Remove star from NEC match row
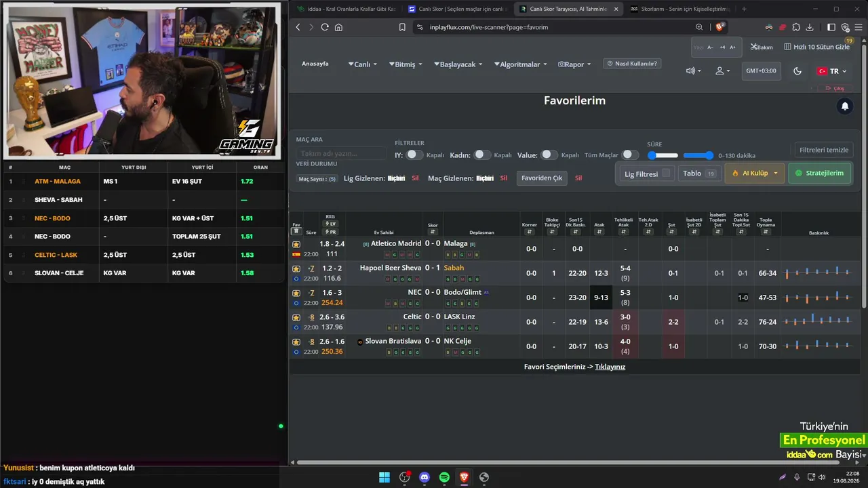The height and width of the screenshot is (488, 868). tap(296, 293)
